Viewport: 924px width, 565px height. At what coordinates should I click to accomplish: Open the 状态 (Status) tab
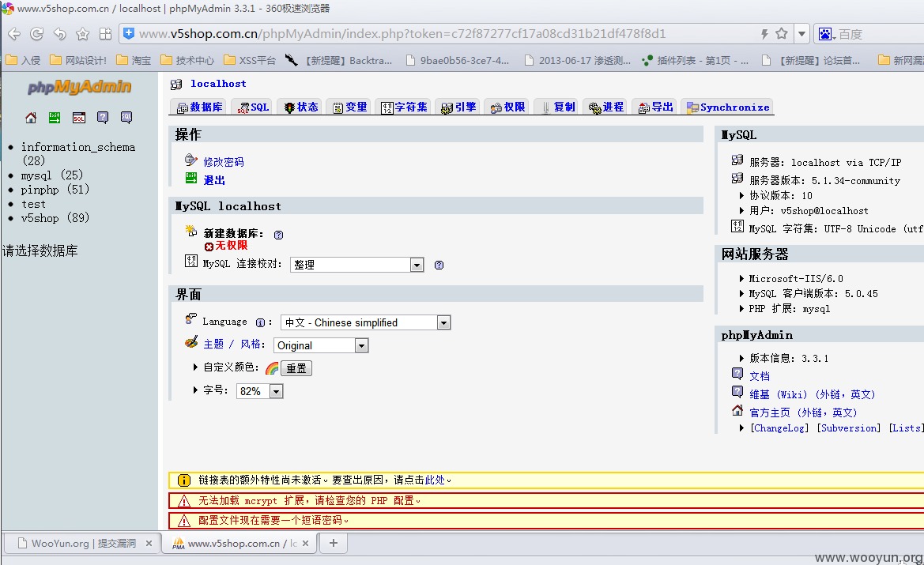tap(301, 107)
